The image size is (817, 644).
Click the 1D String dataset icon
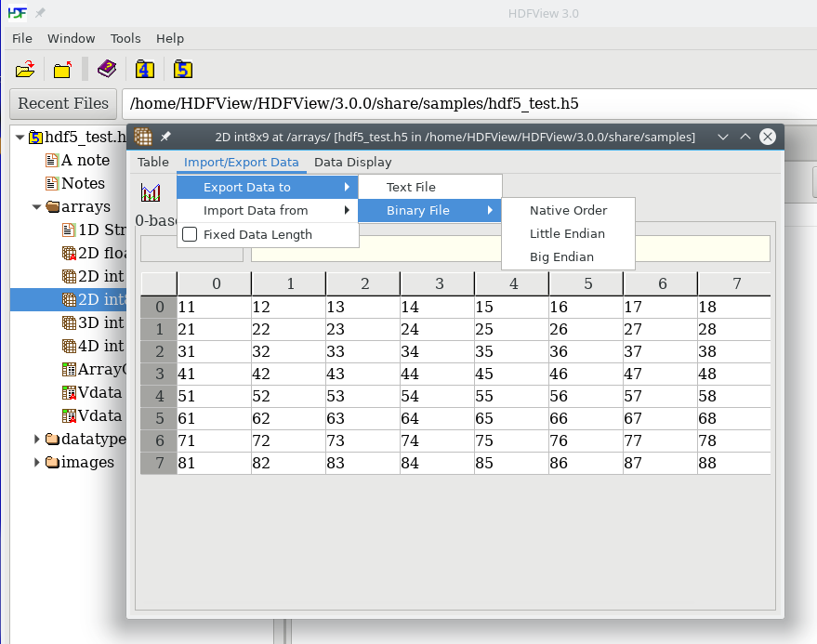68,230
